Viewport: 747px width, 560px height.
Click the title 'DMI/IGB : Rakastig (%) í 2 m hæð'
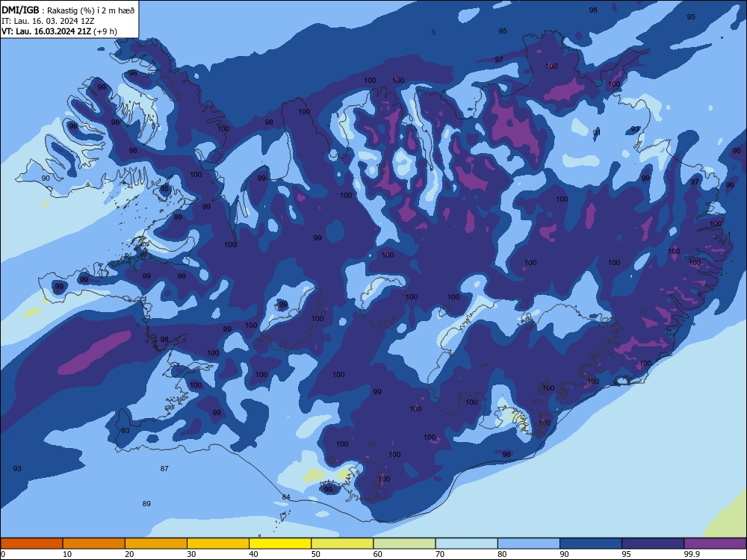(x=69, y=10)
